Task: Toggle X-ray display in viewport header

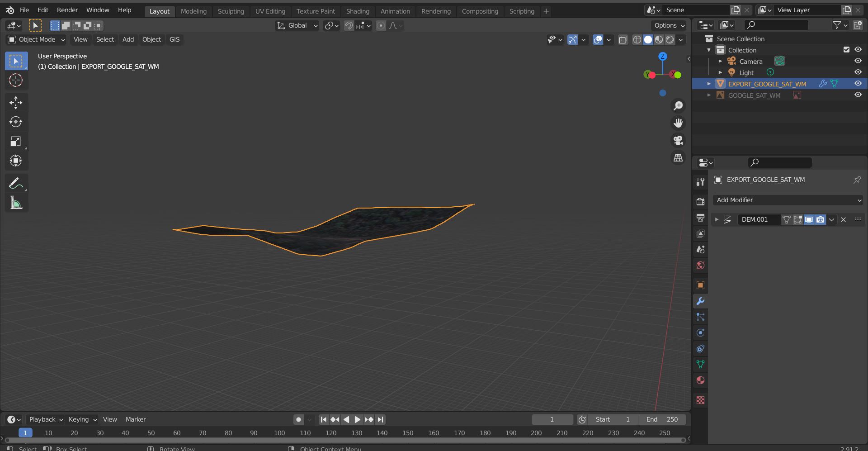Action: (x=623, y=40)
